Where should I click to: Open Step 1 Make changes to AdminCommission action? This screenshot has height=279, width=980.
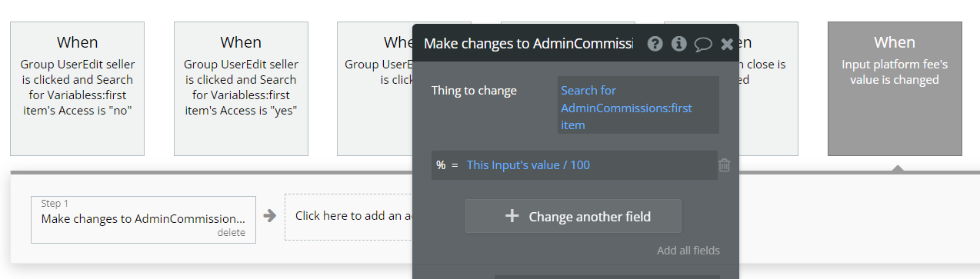point(143,220)
